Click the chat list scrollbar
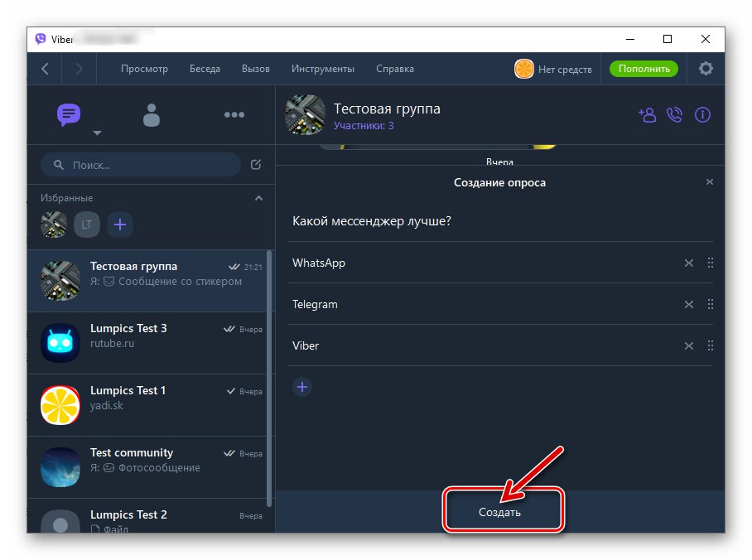This screenshot has height=560, width=752. coord(269,378)
